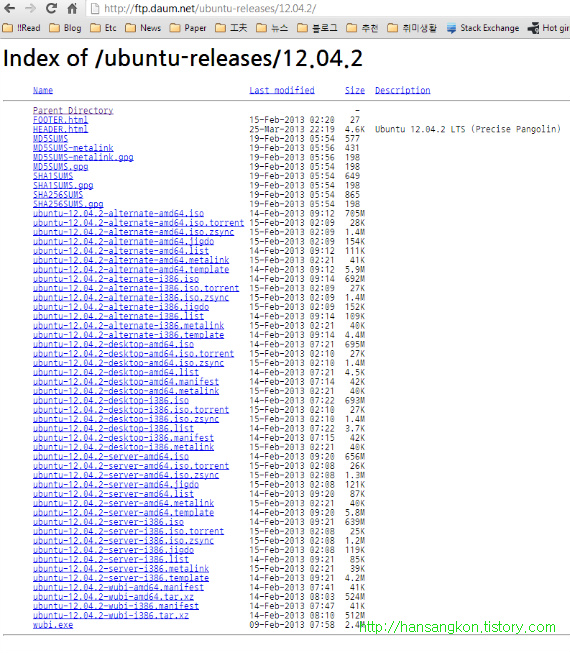Open ubuntu-12.04.2-desktop-amd64.manifest
This screenshot has width=570, height=653.
(x=126, y=382)
